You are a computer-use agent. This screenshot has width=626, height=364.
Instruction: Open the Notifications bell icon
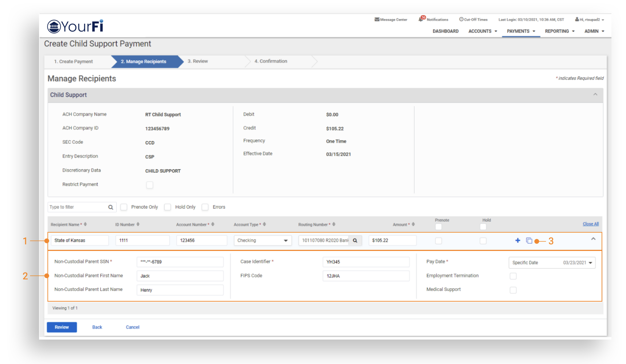tap(421, 19)
